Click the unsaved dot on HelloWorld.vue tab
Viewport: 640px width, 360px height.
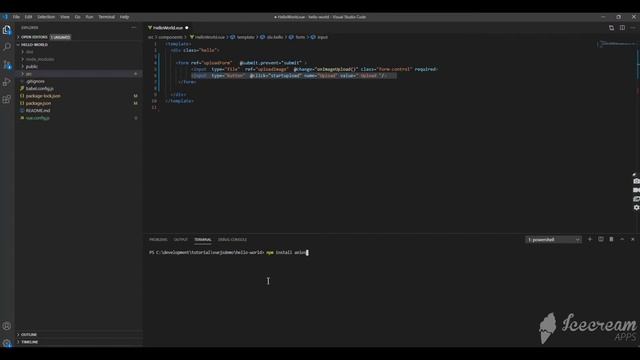point(187,28)
